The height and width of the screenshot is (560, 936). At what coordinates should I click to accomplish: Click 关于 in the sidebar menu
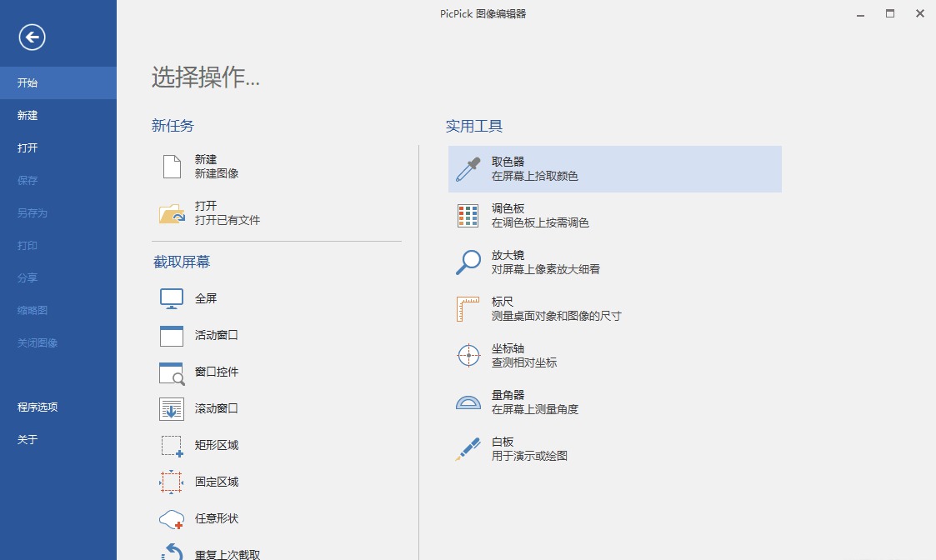(x=28, y=440)
